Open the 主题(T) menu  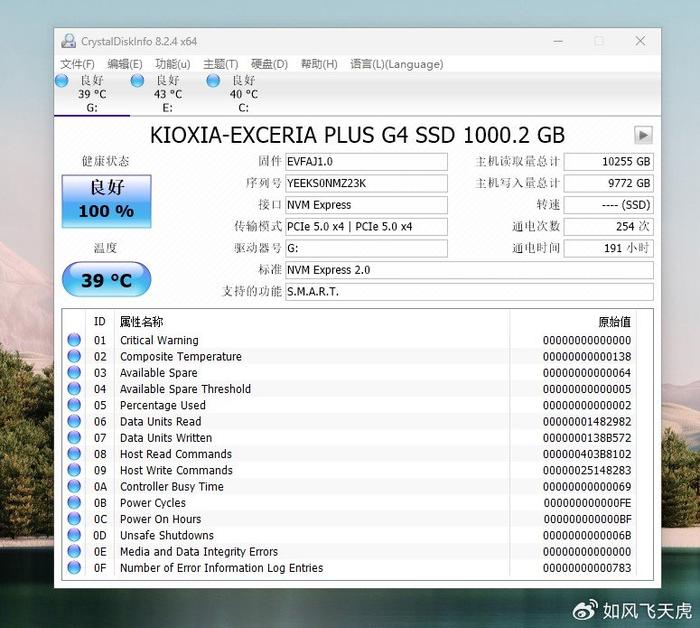point(221,64)
